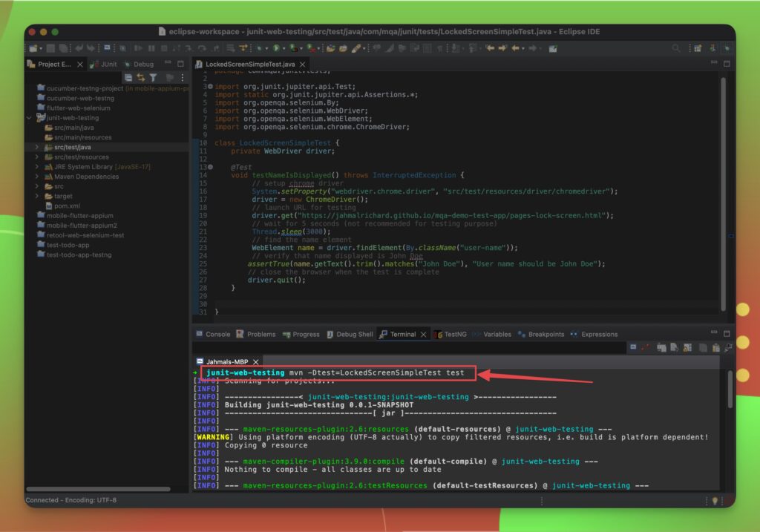Open the dropdown next to the New file icon

coord(41,48)
